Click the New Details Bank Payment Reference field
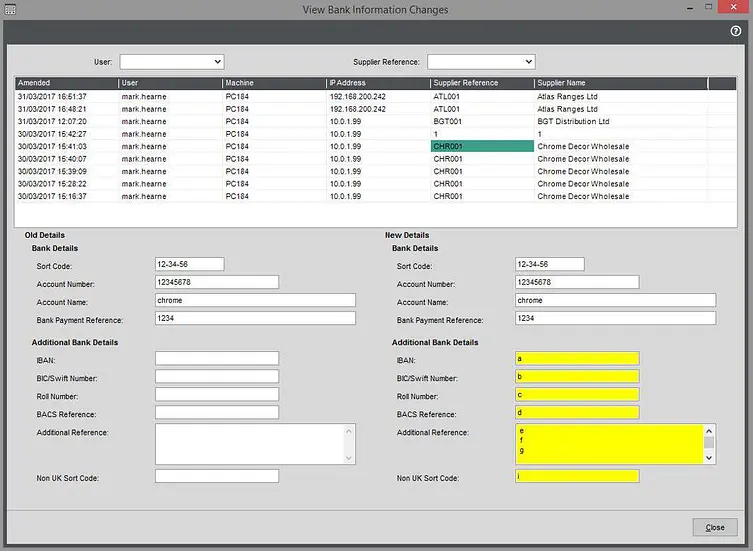 coord(616,318)
